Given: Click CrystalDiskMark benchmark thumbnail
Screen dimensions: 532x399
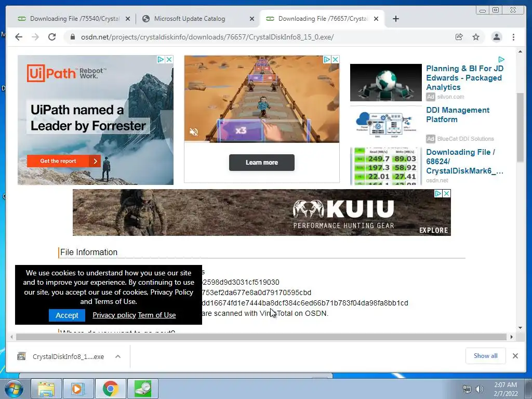Looking at the screenshot, I should click(x=386, y=166).
